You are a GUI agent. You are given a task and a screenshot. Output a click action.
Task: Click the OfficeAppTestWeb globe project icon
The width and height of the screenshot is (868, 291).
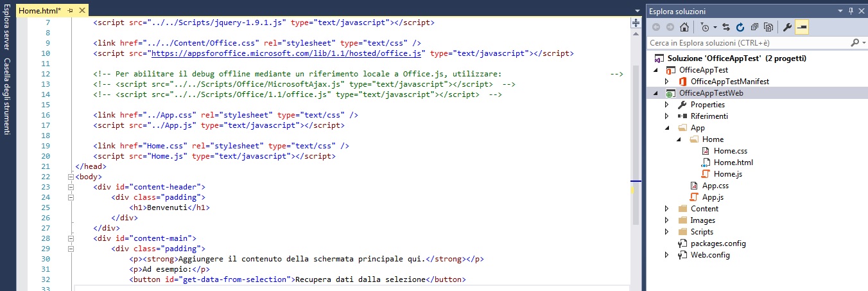coord(672,93)
